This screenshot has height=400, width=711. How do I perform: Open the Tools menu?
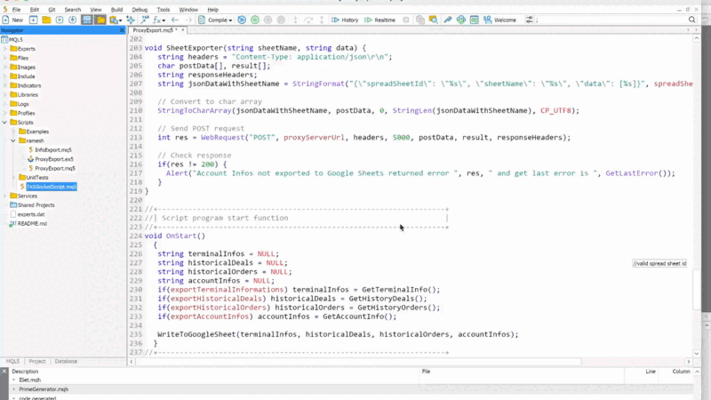(163, 10)
